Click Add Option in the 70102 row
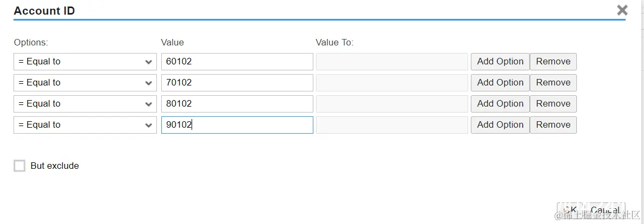The image size is (644, 224). click(x=500, y=83)
